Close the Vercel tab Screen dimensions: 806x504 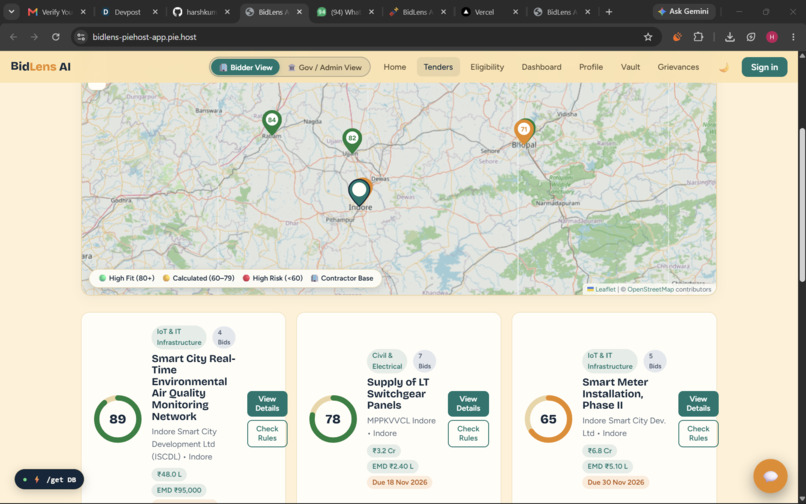pyautogui.click(x=516, y=12)
